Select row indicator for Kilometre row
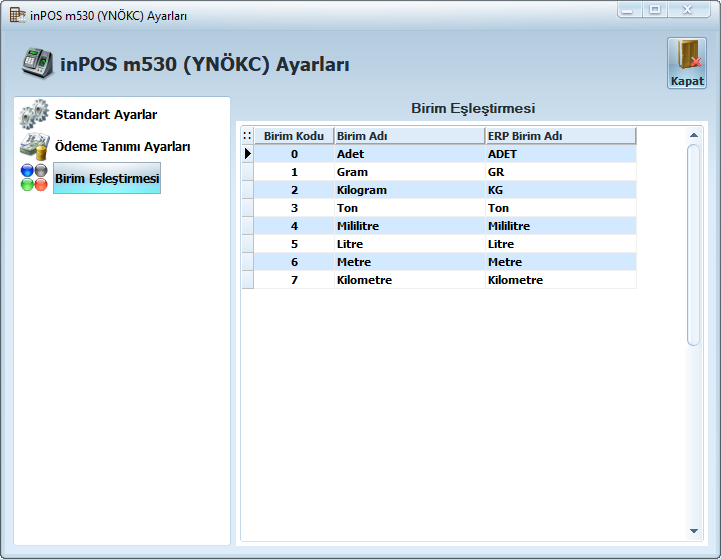Viewport: 721px width, 559px height. [247, 280]
